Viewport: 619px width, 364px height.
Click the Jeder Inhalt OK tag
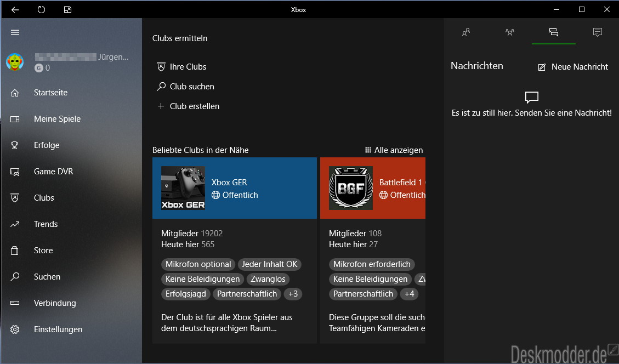pos(270,264)
